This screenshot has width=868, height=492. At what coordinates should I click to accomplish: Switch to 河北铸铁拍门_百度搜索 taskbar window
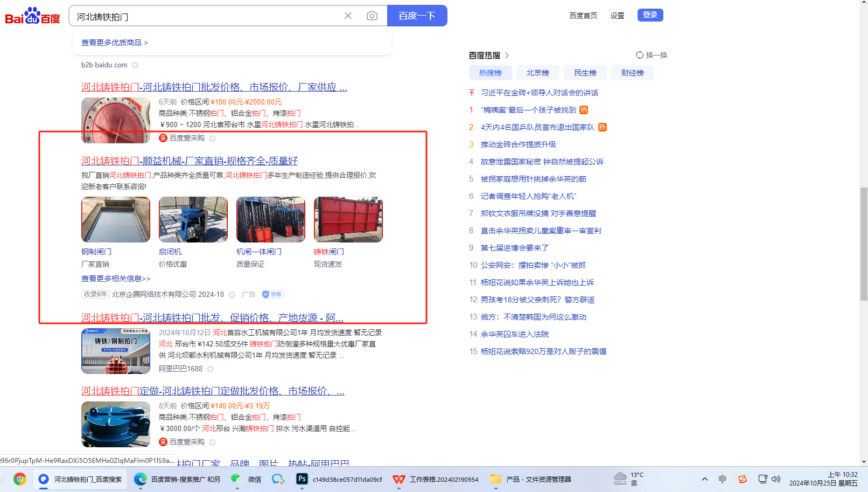click(x=80, y=479)
